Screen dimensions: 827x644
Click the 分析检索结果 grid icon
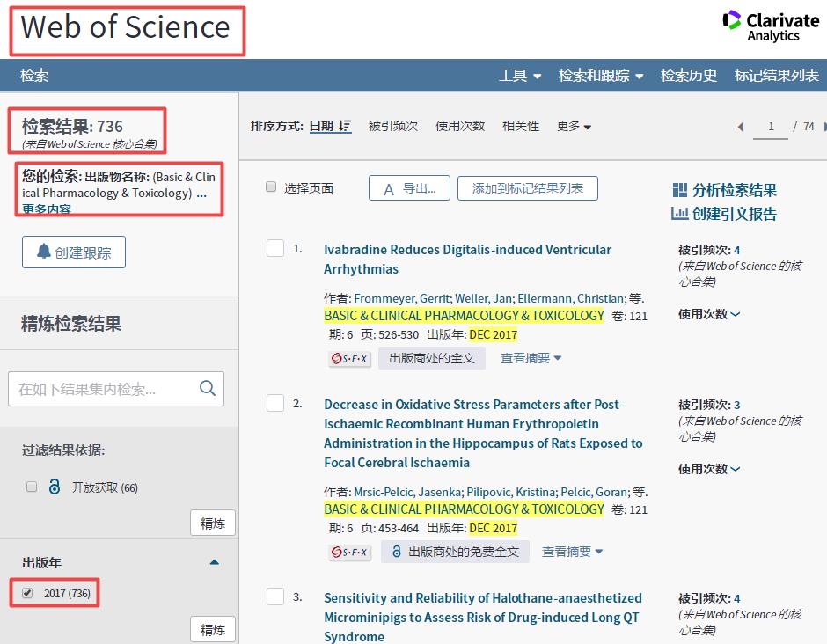(679, 190)
